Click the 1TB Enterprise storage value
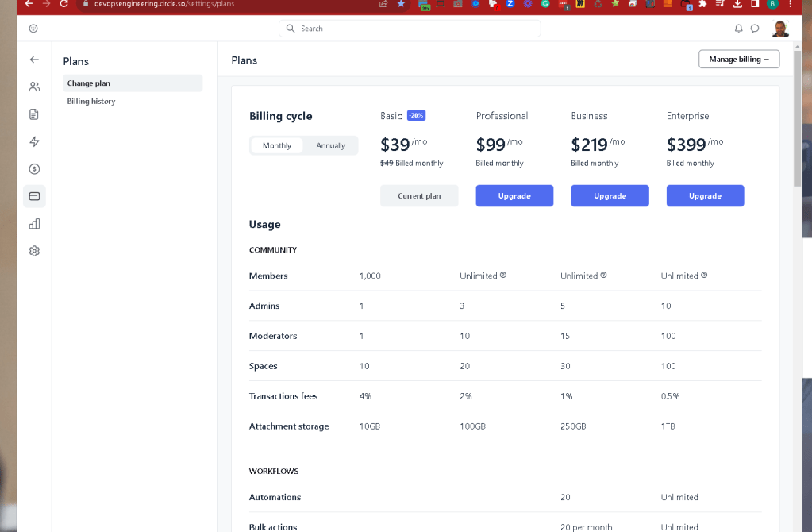812x532 pixels. click(x=668, y=426)
